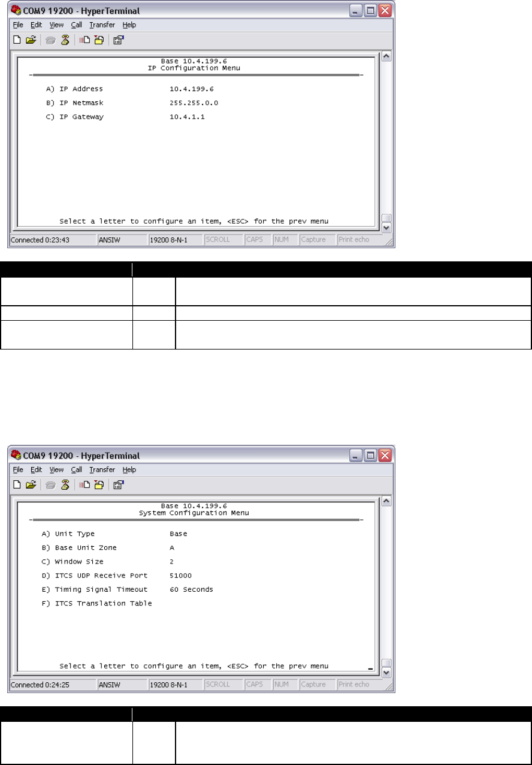Open Call menu in System Configuration window
This screenshot has width=532, height=765.
tap(77, 469)
